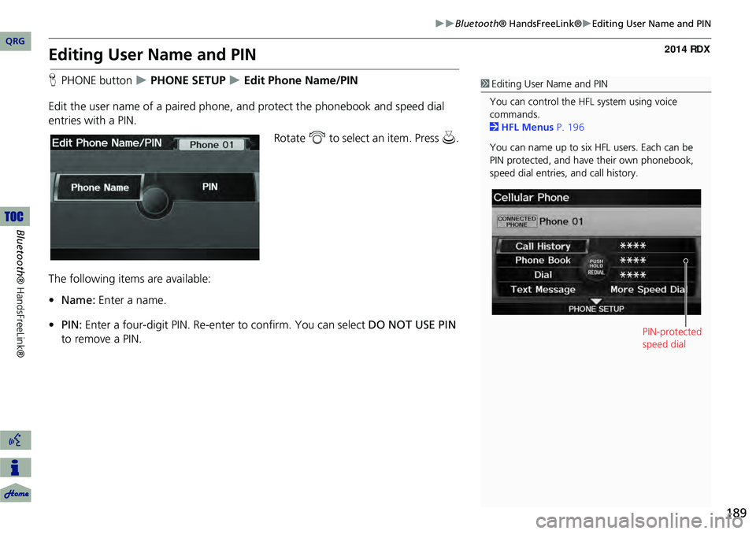Screen dimensions: 756x534
Task: Jump to page reference P. 196
Action: tap(570, 128)
